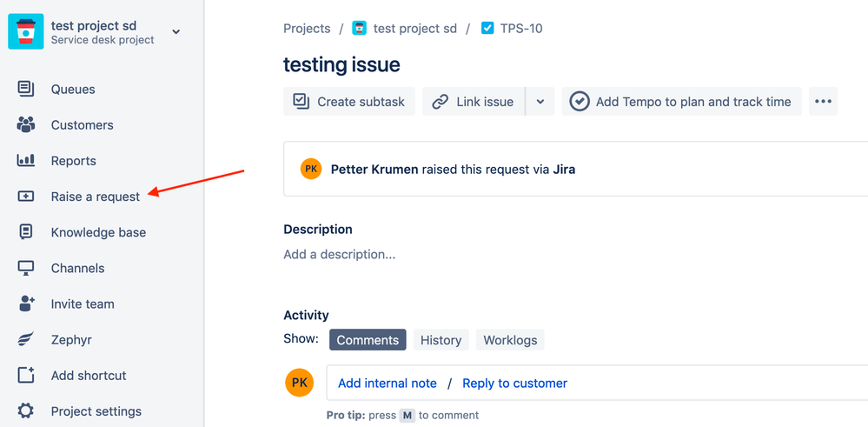Open Raise a request in sidebar
Viewport: 868px width, 427px height.
click(x=95, y=197)
